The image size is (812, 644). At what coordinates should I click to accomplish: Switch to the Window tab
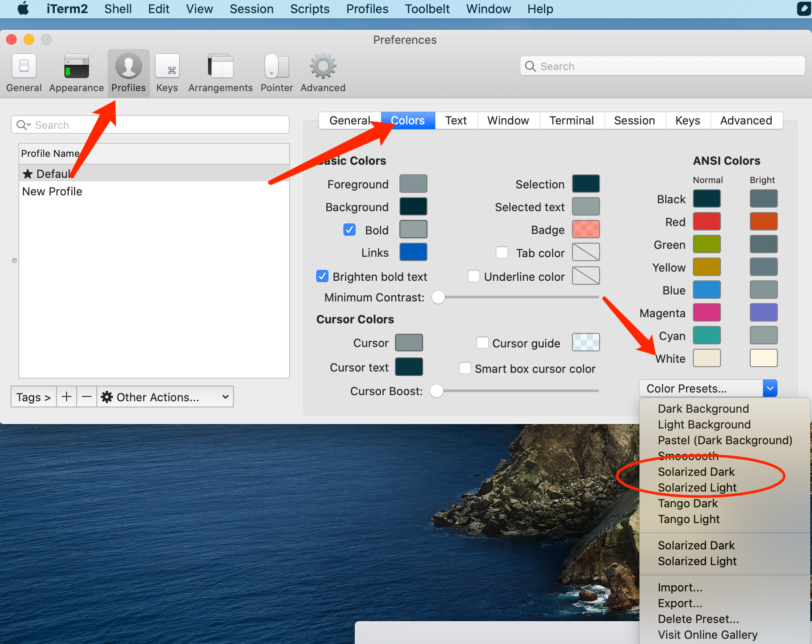[x=508, y=120]
